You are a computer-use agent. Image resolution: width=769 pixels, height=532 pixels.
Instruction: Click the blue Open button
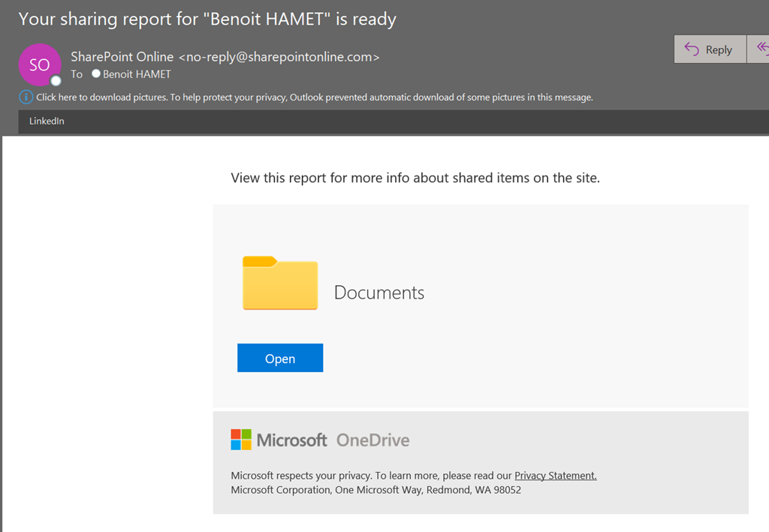point(280,359)
